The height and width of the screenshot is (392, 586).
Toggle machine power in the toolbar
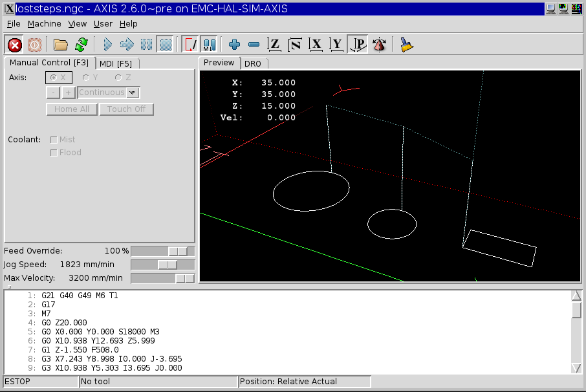pyautogui.click(x=34, y=45)
